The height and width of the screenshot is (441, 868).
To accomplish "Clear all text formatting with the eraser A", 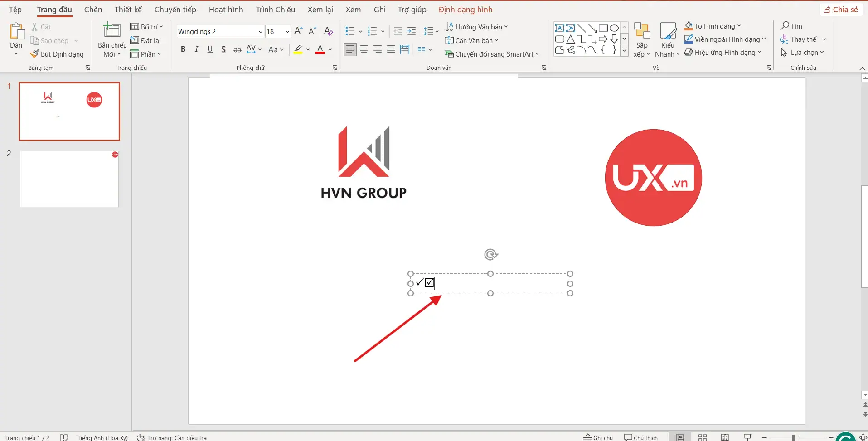I will (x=329, y=31).
